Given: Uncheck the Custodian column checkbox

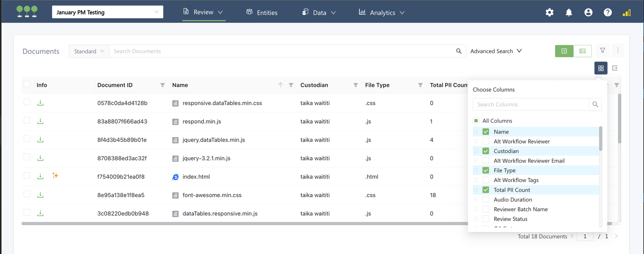Looking at the screenshot, I should click(486, 151).
